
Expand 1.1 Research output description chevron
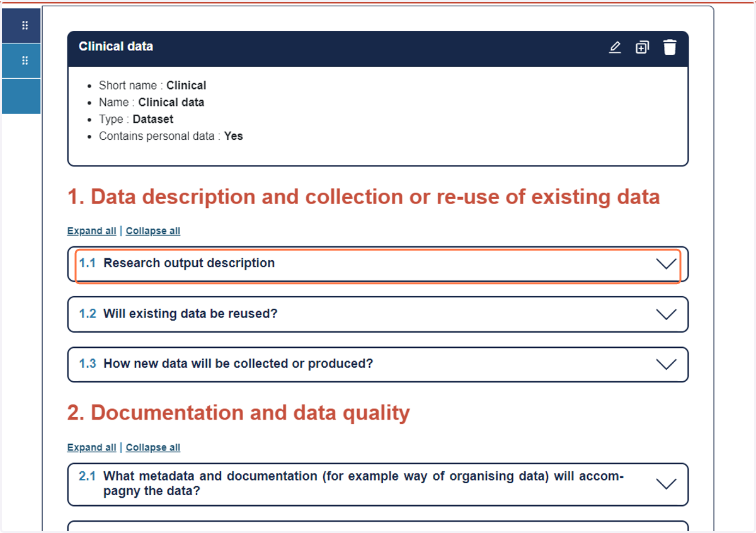pyautogui.click(x=666, y=264)
